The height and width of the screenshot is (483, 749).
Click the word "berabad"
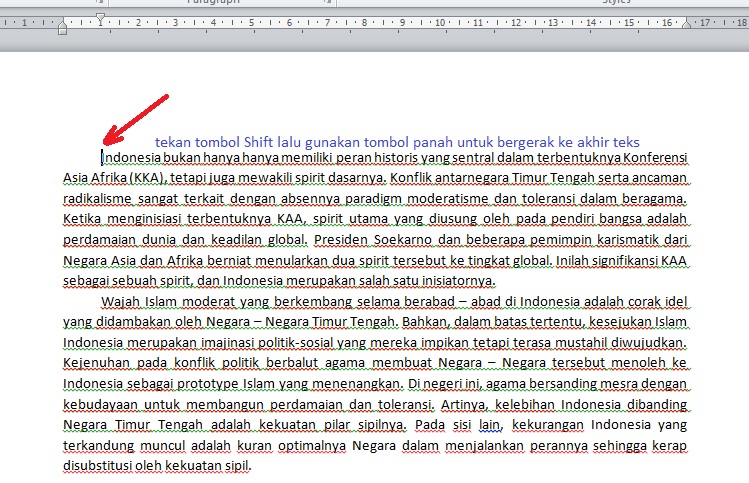429,301
